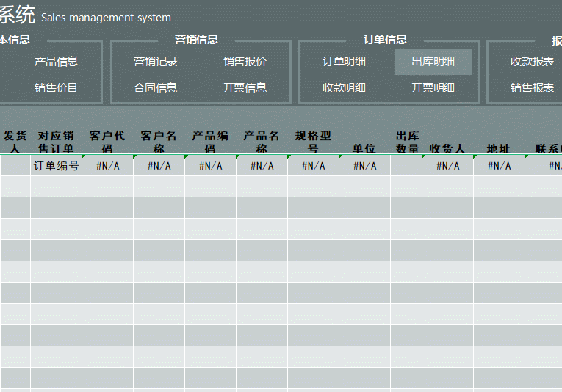
Task: Click #N/A cell under 单位
Action: pyautogui.click(x=364, y=165)
